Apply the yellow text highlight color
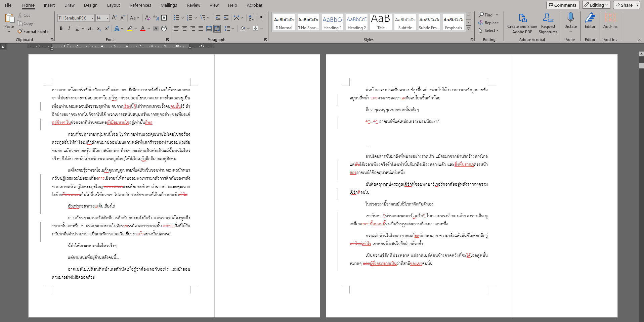644x322 pixels. (x=130, y=29)
